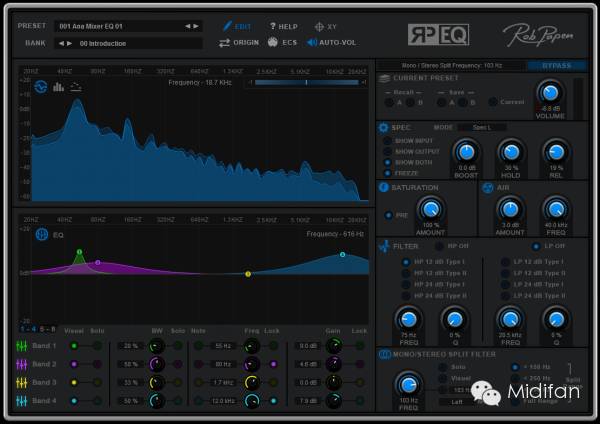Screen dimensions: 600x424
Task: Toggle the Band 2 Freq Lock LED
Action: (x=274, y=364)
